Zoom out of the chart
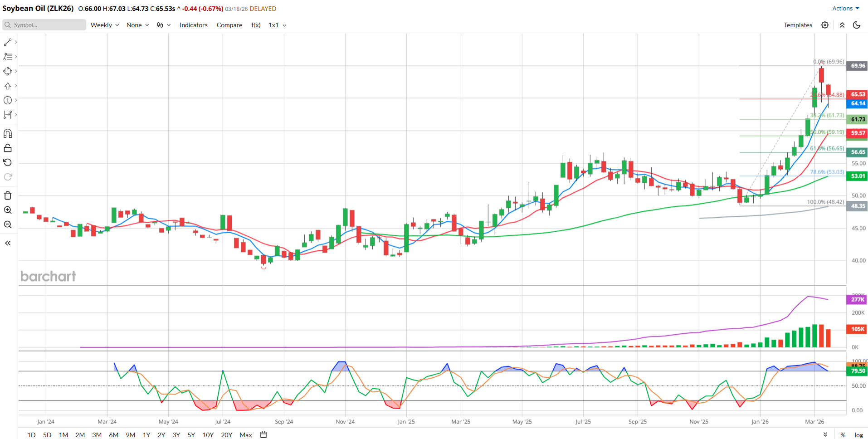Viewport: 868px width, 439px height. pyautogui.click(x=8, y=224)
